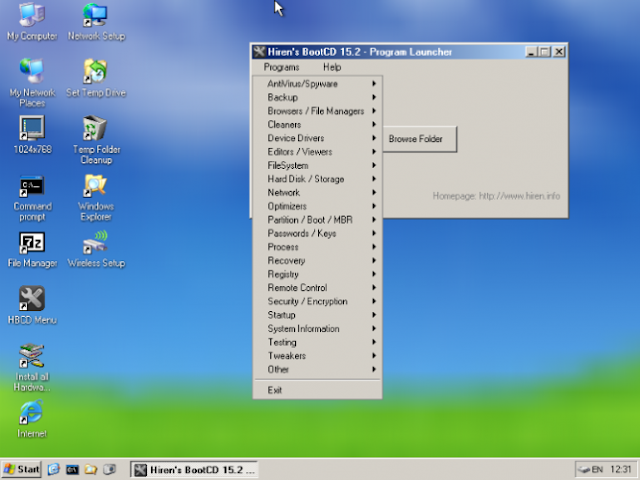Select the Temp Folder Cleanup icon

[x=96, y=140]
